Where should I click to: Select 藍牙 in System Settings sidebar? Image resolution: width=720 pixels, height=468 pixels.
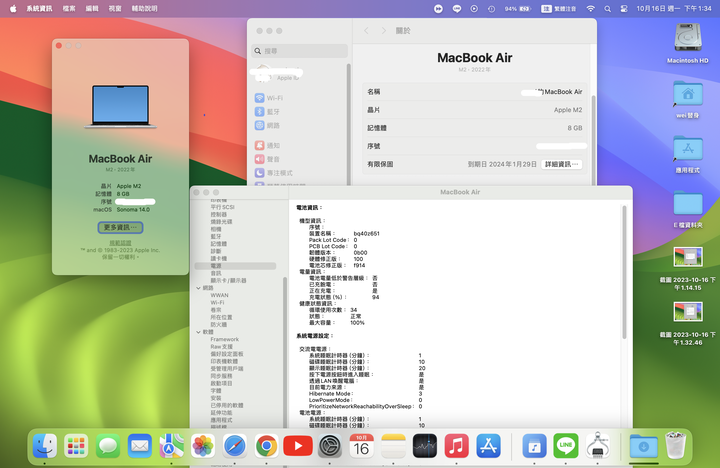(x=273, y=112)
